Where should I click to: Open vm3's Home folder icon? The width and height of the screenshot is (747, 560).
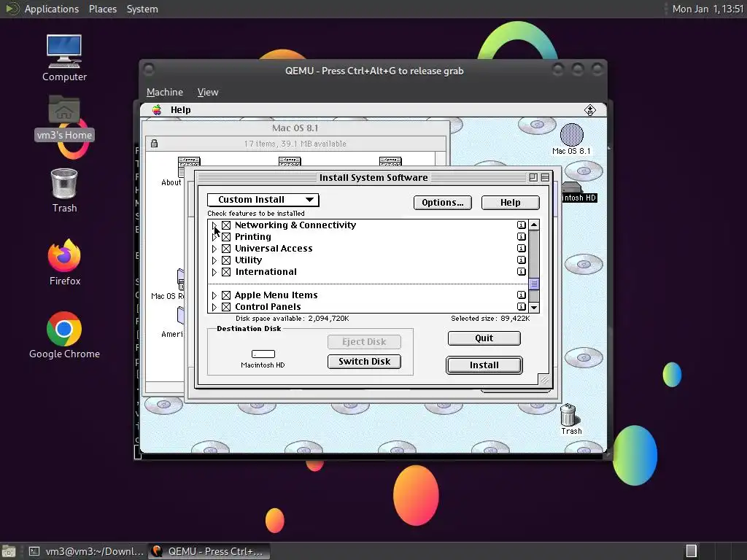tap(64, 117)
